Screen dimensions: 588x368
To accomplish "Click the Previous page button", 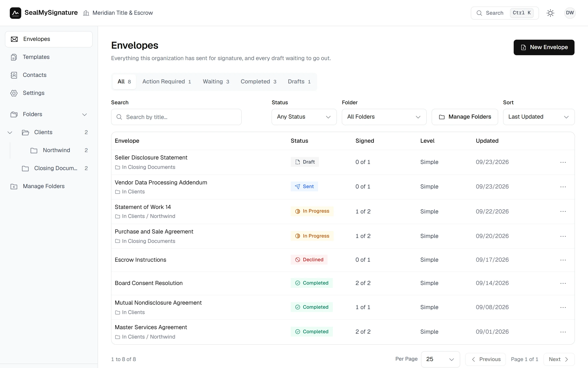I will point(486,359).
